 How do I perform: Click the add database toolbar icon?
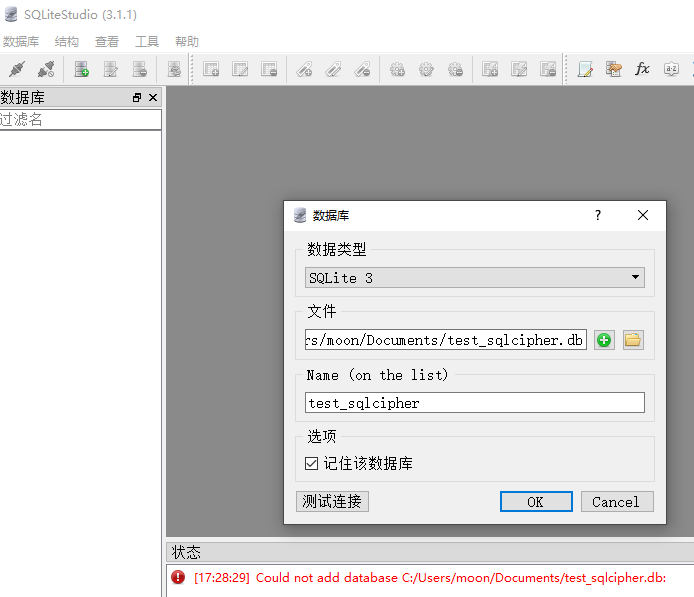tap(81, 69)
